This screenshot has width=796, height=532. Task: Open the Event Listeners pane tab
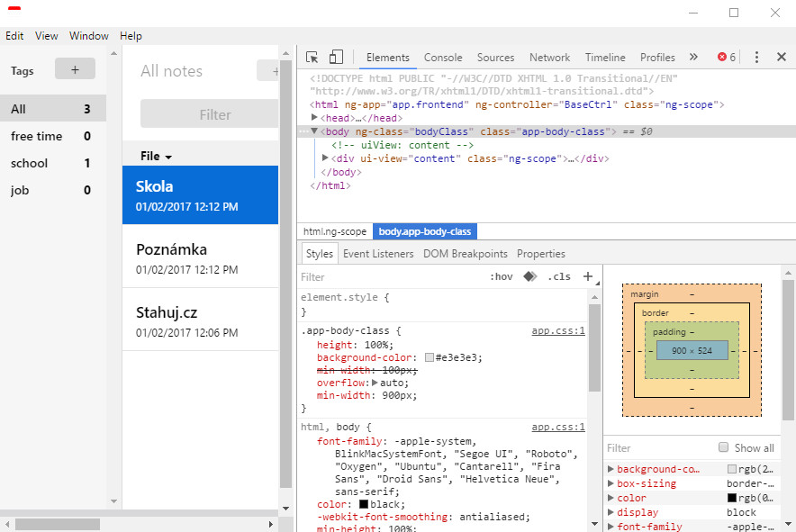[378, 253]
